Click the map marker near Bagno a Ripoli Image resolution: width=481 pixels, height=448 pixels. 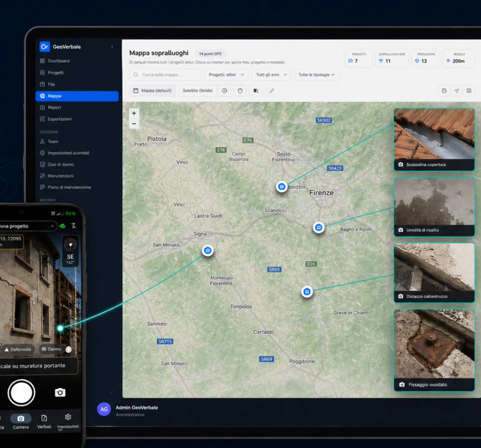coord(319,227)
